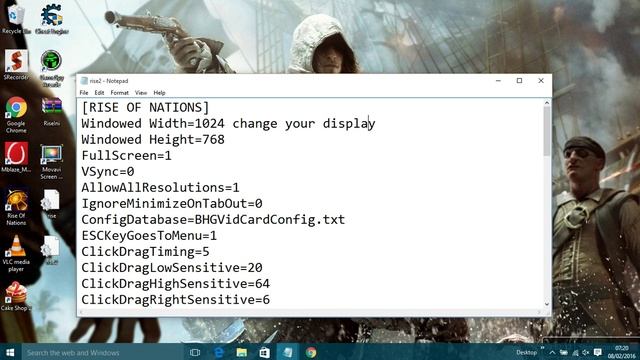The width and height of the screenshot is (640, 360).
Task: Launch Chrome from the taskbar
Action: (x=311, y=352)
